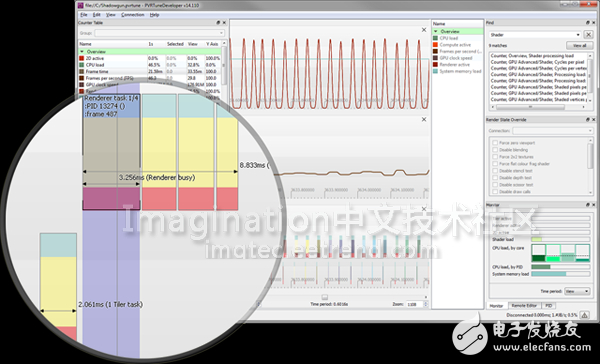Click the Zoom value input field

coord(414,304)
